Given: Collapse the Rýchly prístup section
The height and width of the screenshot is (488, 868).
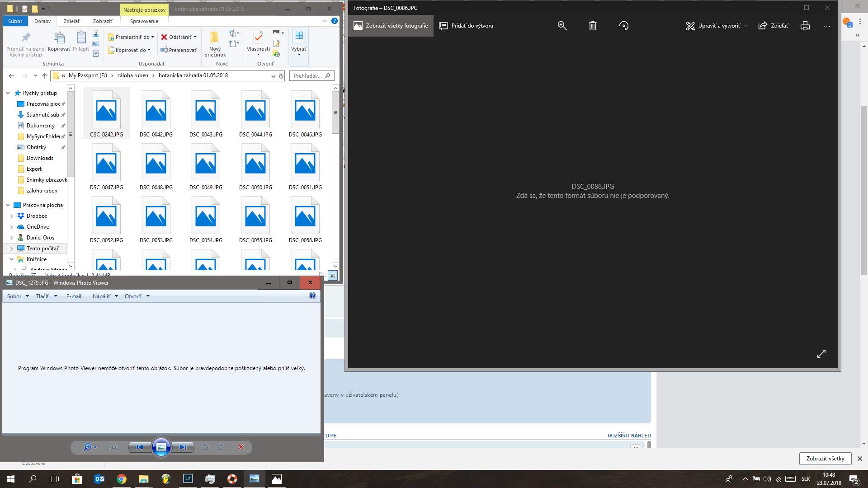Looking at the screenshot, I should point(8,93).
